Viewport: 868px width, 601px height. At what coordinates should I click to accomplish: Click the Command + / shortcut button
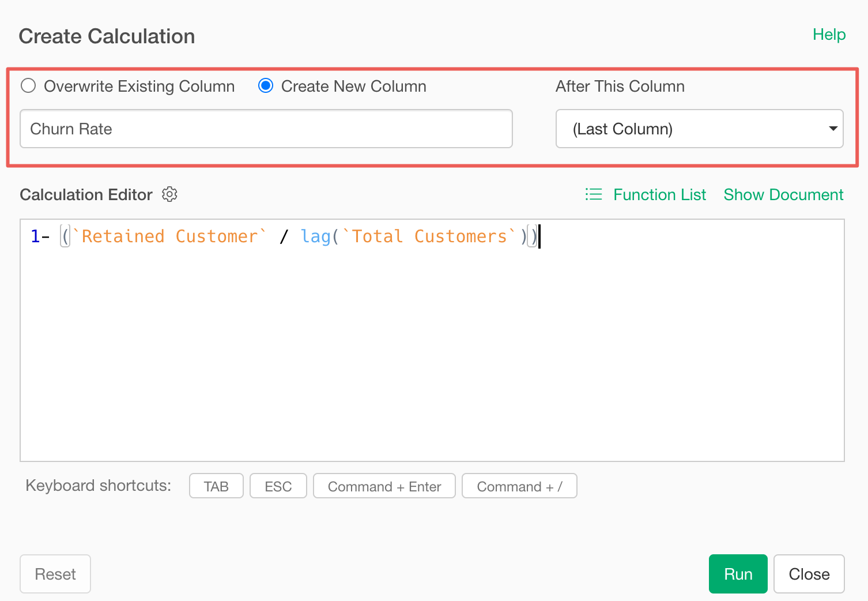click(519, 486)
